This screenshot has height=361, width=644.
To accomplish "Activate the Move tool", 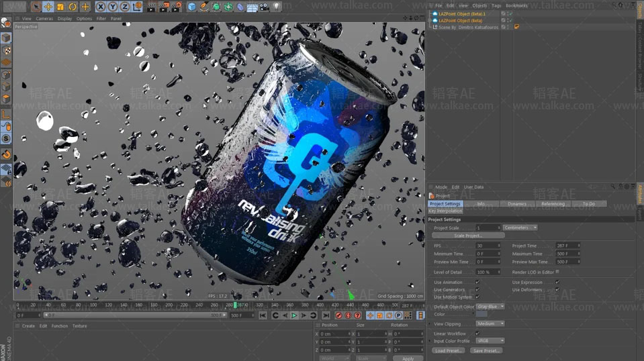I will pos(48,7).
